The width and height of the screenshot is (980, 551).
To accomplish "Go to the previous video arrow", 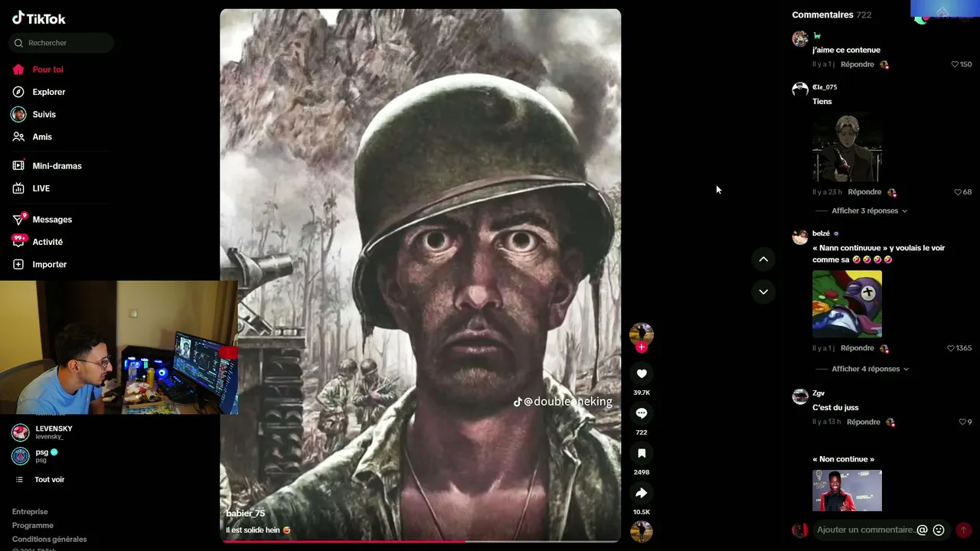I will click(763, 259).
